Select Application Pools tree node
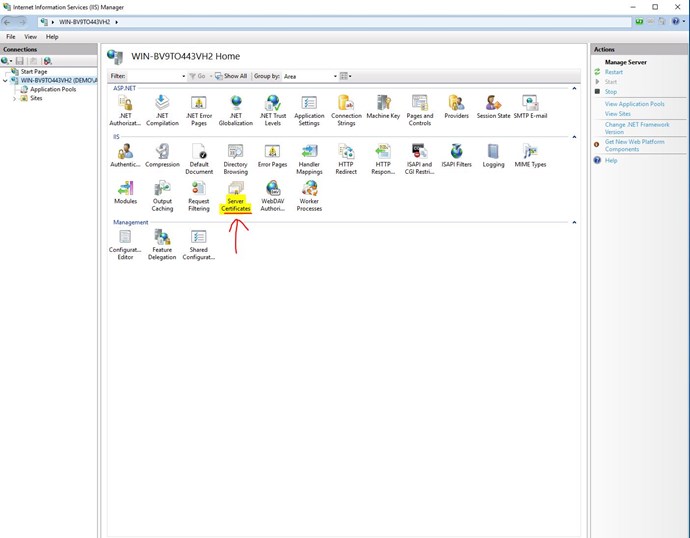 click(x=53, y=89)
